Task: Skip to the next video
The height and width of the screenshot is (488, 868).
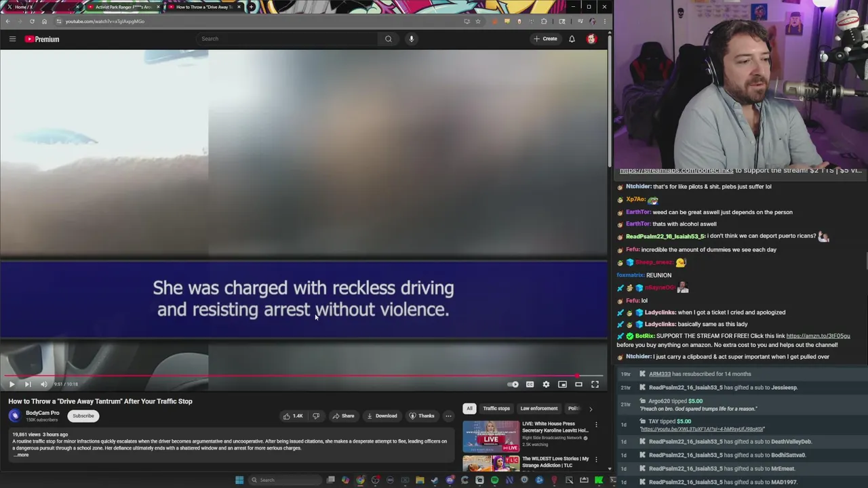Action: pos(28,384)
